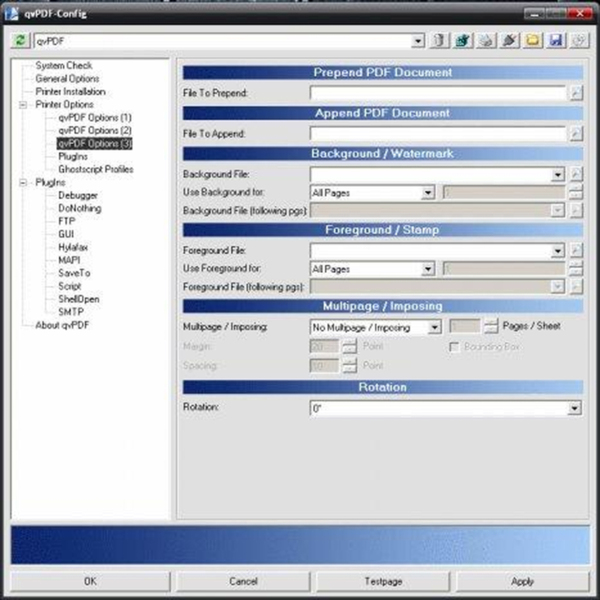Click the trash can delete icon
This screenshot has width=600, height=600.
tap(439, 40)
